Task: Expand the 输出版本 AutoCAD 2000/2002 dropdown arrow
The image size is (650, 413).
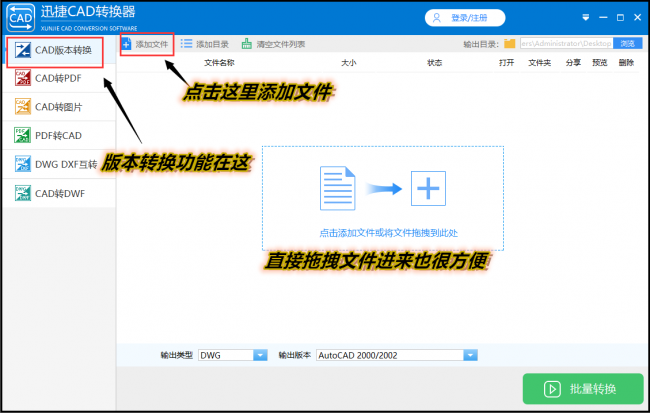Action: point(470,355)
